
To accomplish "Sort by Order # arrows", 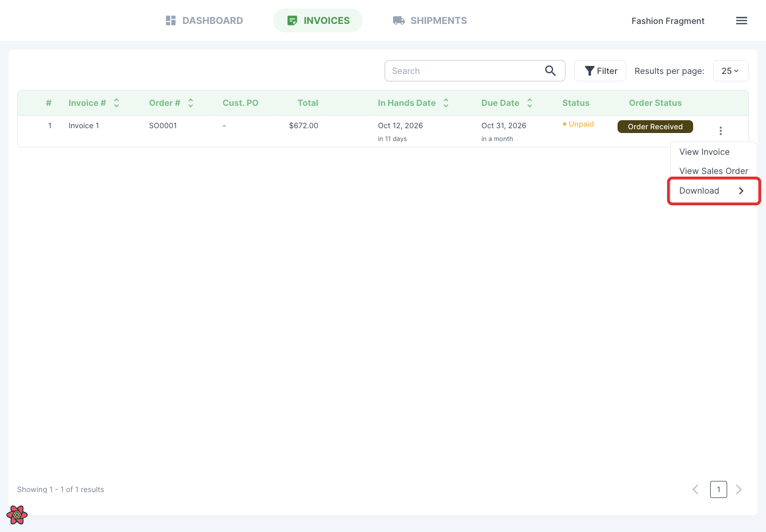I will (190, 103).
